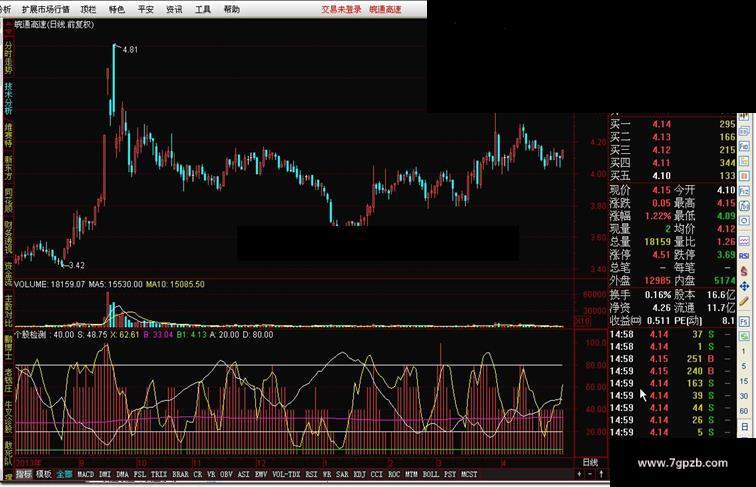Viewport: 756px width, 487px height.
Task: Open the 平安 menu
Action: coord(146,9)
